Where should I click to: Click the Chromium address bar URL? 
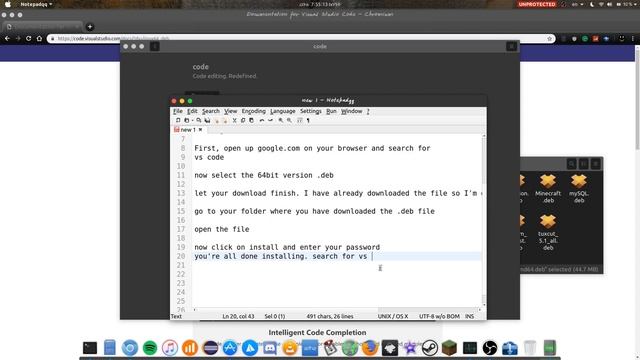tap(113, 38)
